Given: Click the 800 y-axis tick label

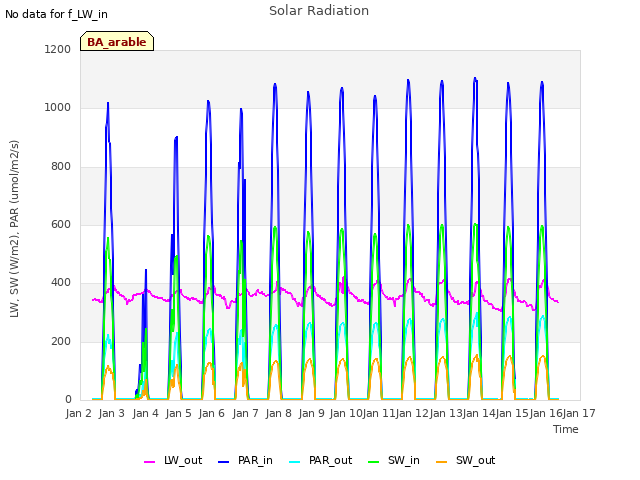Looking at the screenshot, I should 61,167.
